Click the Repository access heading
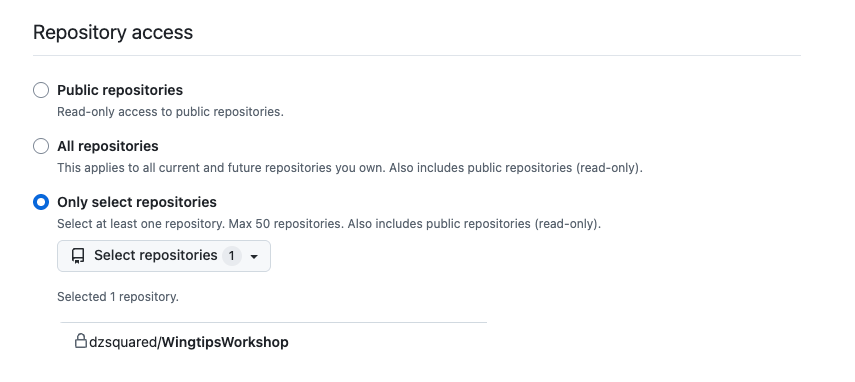 (113, 32)
